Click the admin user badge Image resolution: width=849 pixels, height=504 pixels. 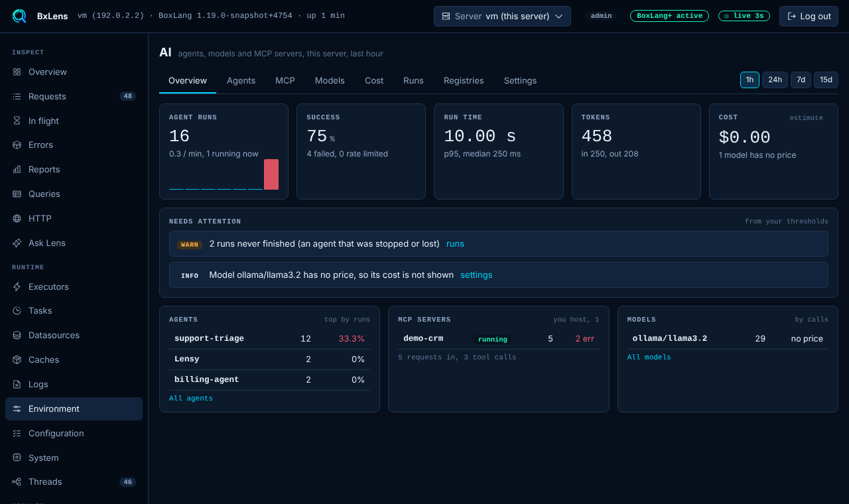601,16
